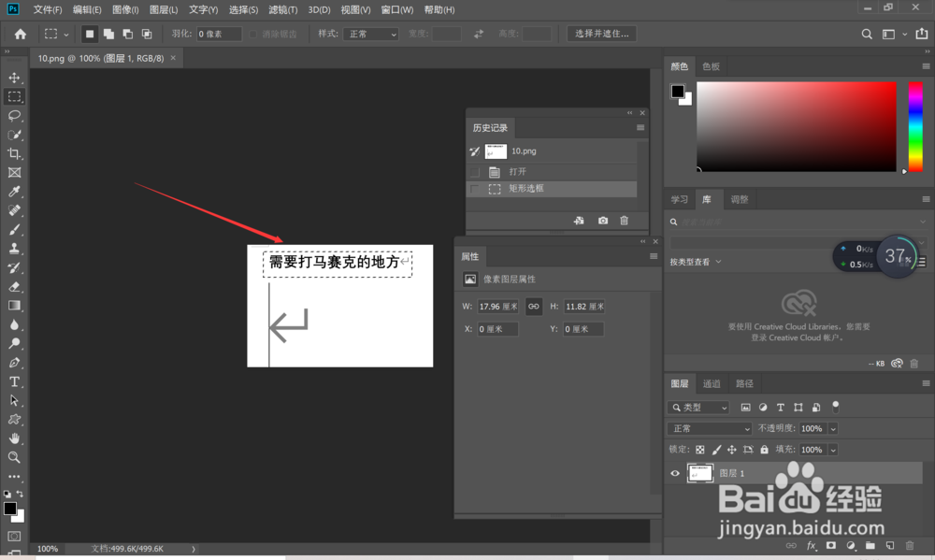Select the Lasso tool

click(x=14, y=116)
